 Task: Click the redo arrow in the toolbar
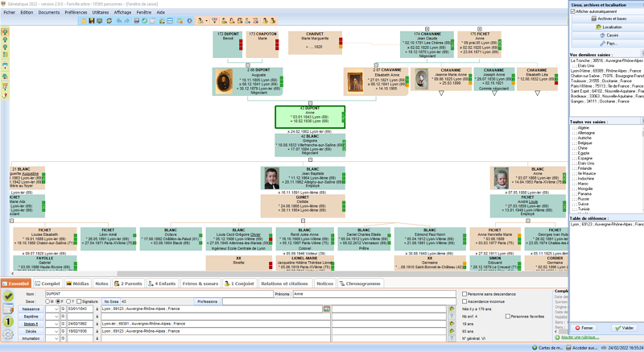[x=127, y=20]
